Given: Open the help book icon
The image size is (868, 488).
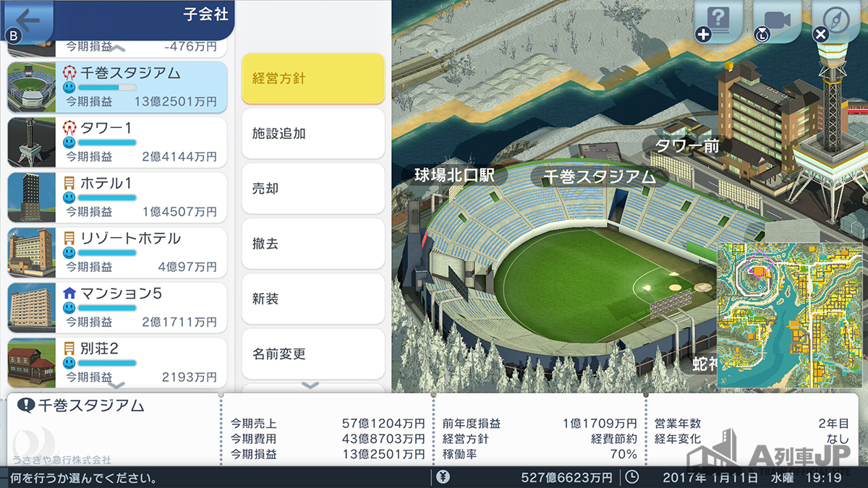Looking at the screenshot, I should tap(720, 20).
